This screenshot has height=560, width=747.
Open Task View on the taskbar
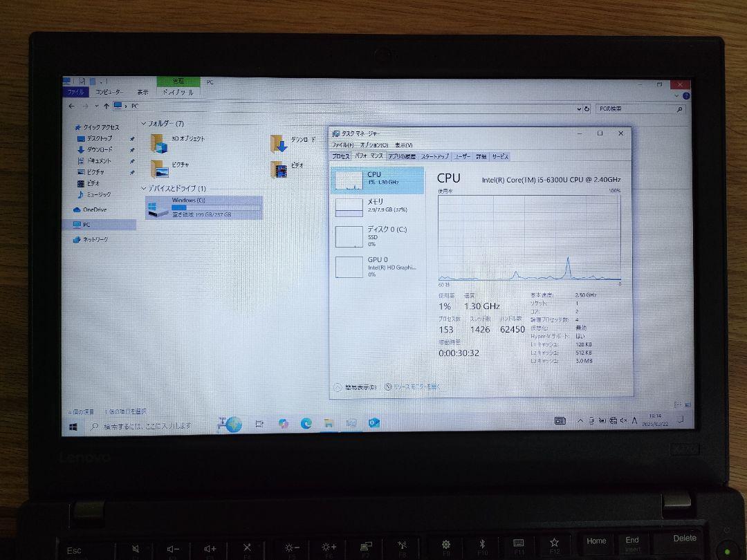259,423
